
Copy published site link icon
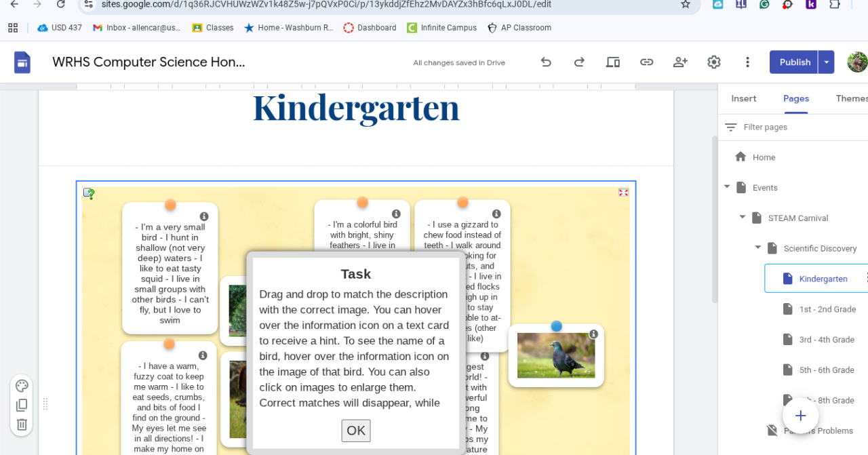[x=647, y=62]
